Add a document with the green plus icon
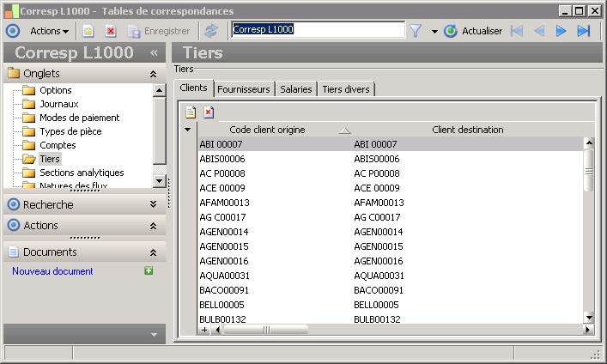607x364 pixels. pyautogui.click(x=149, y=271)
